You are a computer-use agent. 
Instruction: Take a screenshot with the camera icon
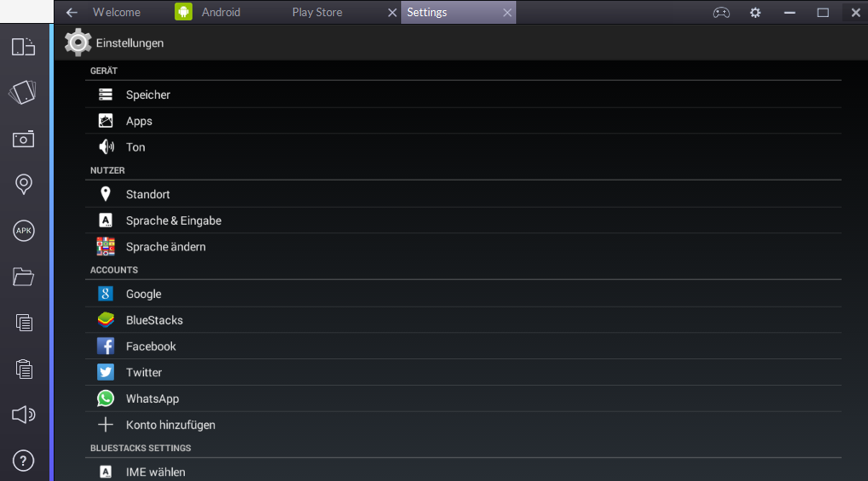coord(23,139)
